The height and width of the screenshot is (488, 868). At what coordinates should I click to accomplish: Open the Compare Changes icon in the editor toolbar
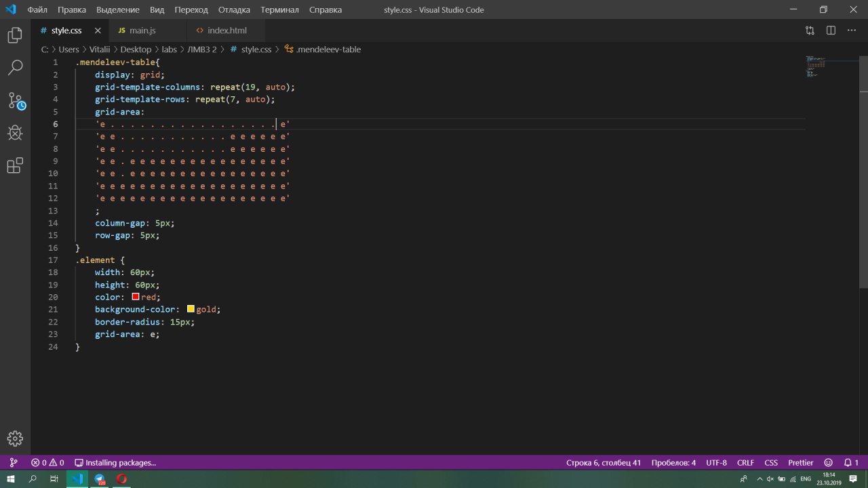click(810, 30)
